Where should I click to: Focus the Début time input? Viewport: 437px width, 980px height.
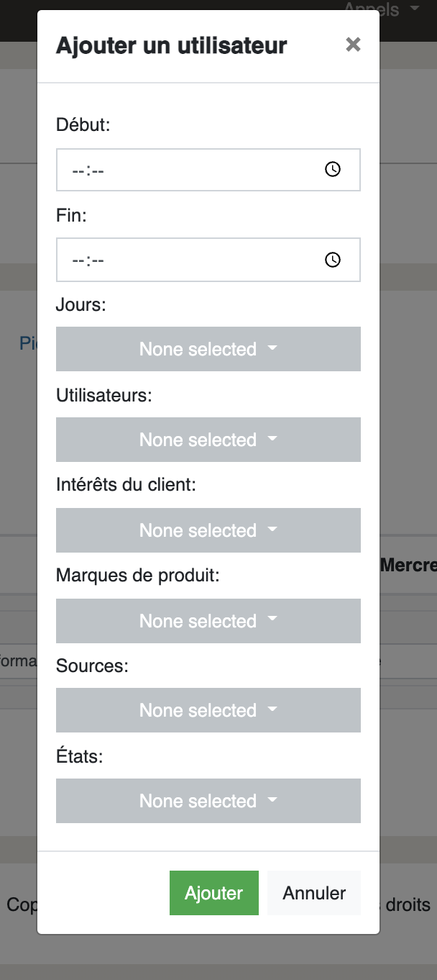point(208,170)
